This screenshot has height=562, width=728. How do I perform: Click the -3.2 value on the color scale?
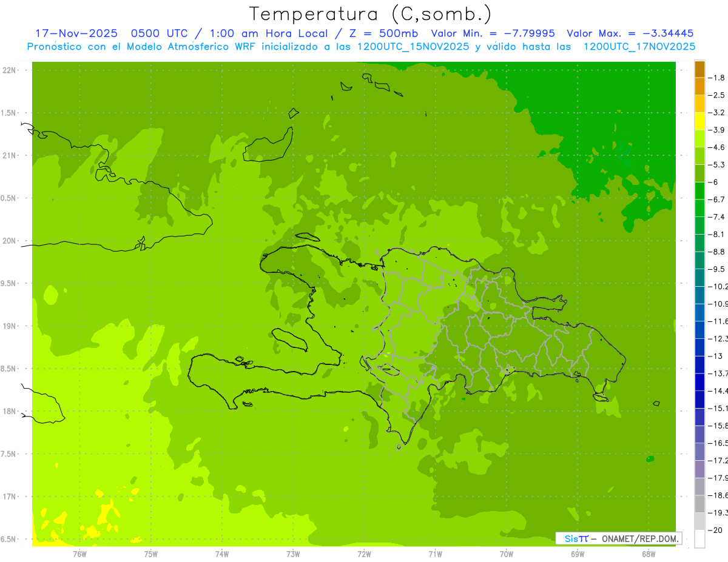coord(716,113)
